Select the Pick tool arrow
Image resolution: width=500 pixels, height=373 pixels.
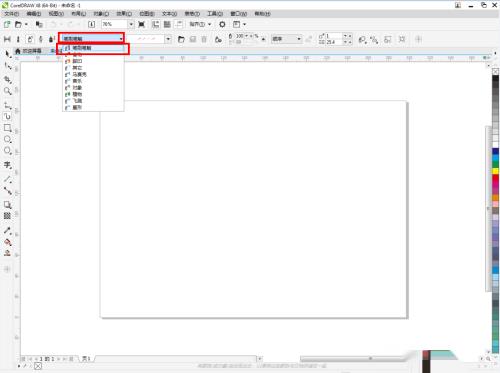click(x=7, y=53)
